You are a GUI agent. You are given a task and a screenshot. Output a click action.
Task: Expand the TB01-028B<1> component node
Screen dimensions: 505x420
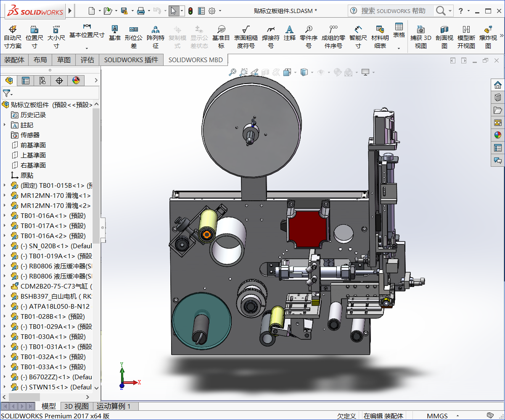click(5, 316)
